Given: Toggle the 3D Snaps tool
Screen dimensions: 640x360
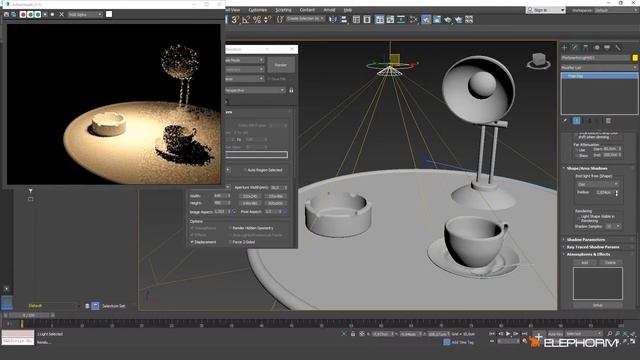Looking at the screenshot, I should pyautogui.click(x=236, y=19).
